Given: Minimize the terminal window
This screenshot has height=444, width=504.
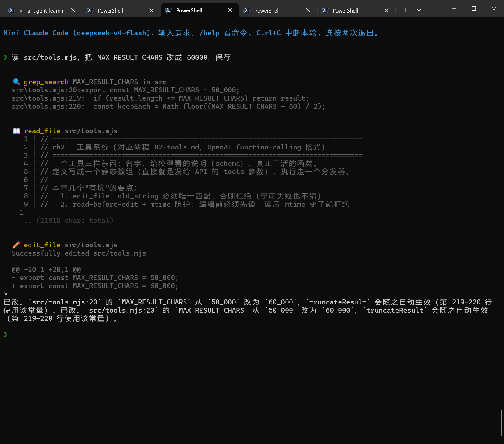Looking at the screenshot, I should point(454,9).
